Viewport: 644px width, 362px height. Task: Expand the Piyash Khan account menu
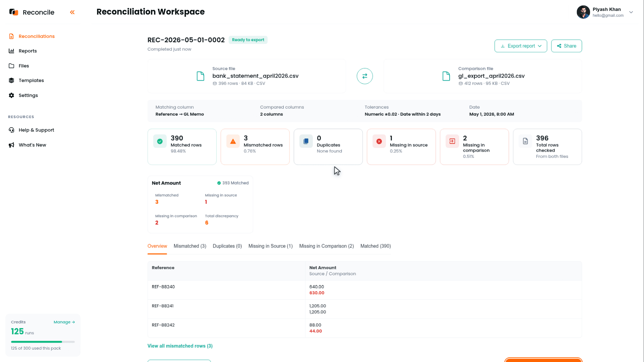click(x=631, y=12)
